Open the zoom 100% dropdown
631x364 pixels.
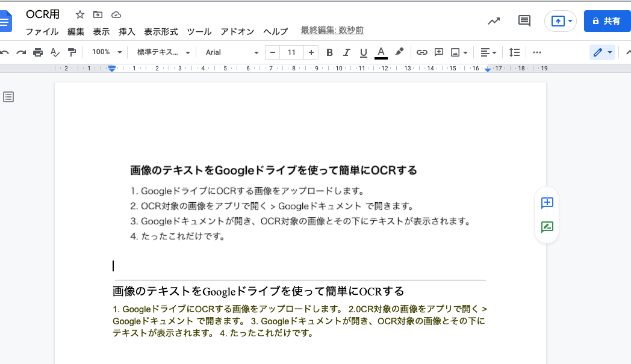coord(107,52)
